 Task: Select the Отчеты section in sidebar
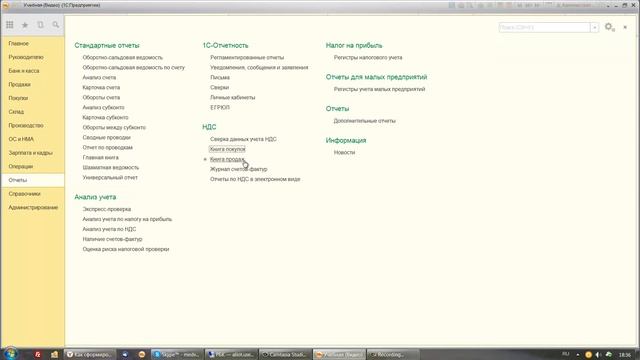33,180
